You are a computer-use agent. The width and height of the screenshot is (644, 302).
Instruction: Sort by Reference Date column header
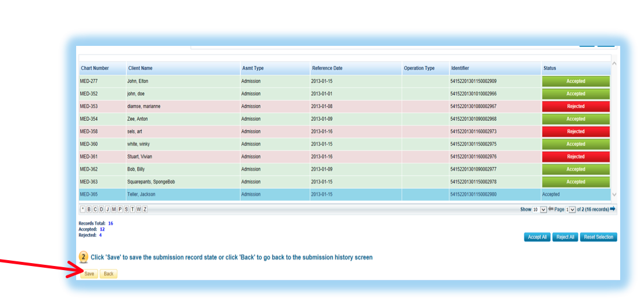pyautogui.click(x=327, y=69)
